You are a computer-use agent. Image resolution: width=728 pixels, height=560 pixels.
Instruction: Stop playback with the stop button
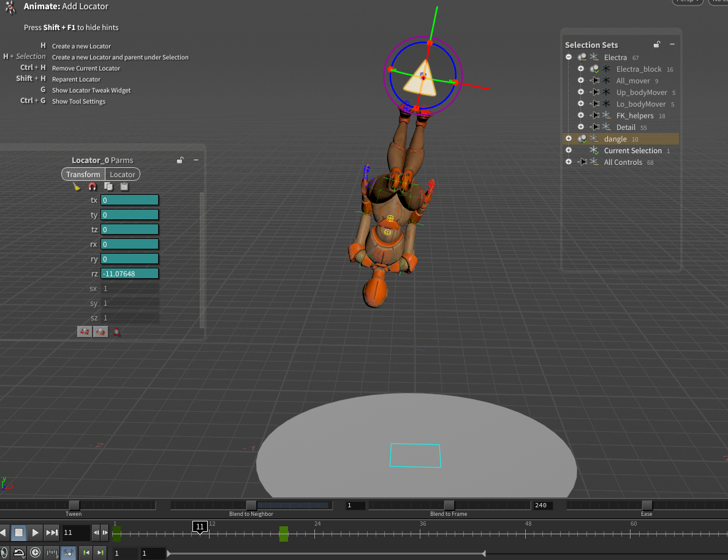pos(18,532)
